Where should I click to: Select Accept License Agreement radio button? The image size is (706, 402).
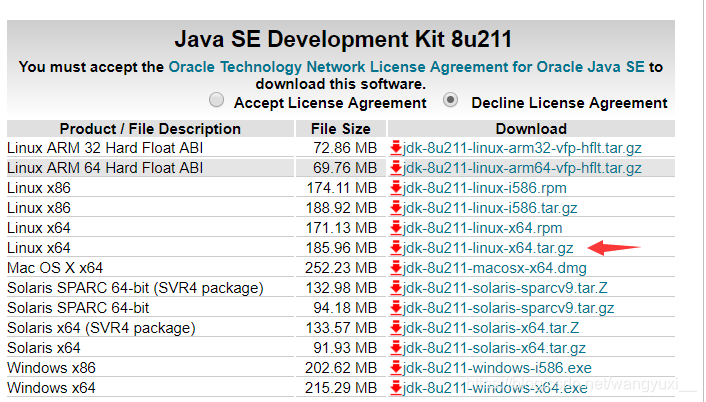pos(217,100)
